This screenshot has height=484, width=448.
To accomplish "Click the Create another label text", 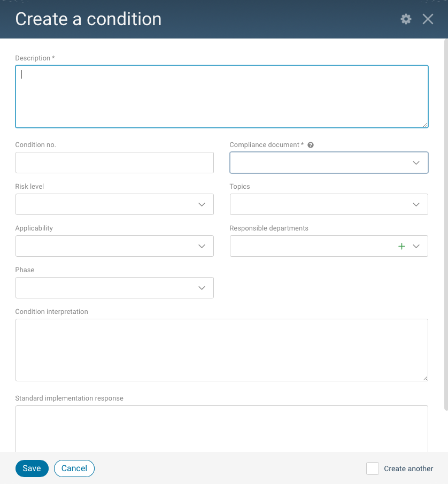I will tap(408, 468).
